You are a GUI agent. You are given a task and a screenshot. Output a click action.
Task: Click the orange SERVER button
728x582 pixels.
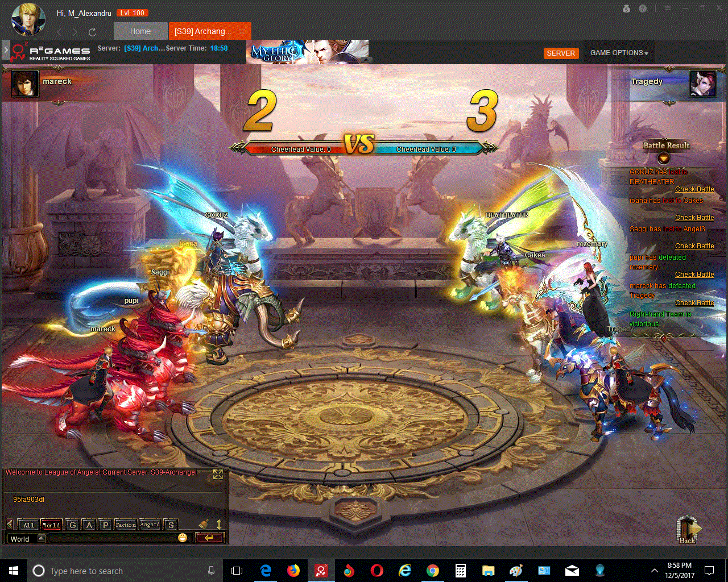561,53
